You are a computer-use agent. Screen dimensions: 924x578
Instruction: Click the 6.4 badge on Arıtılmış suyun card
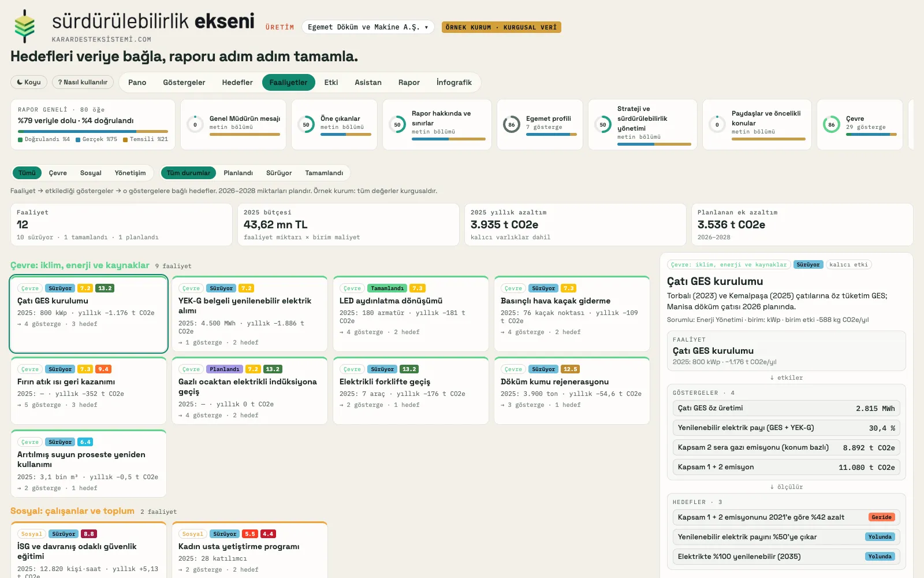[85, 442]
